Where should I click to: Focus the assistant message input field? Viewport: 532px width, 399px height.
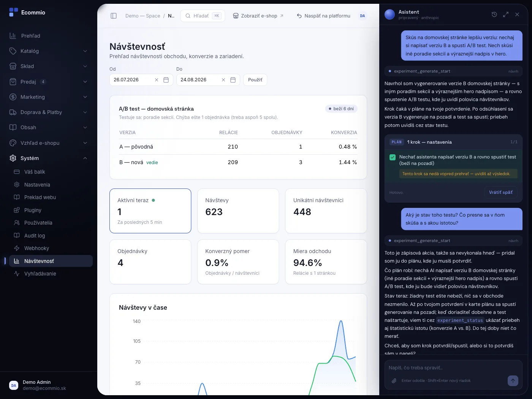(453, 368)
